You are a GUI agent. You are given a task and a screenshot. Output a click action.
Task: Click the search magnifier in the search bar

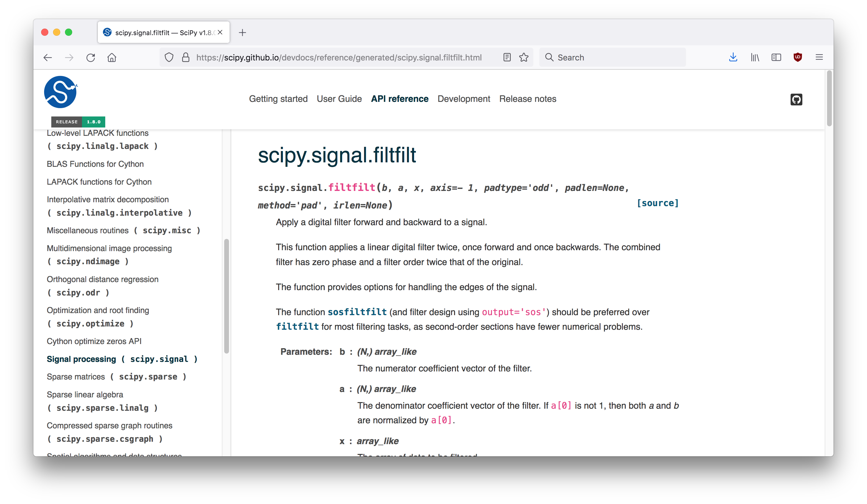click(x=549, y=57)
